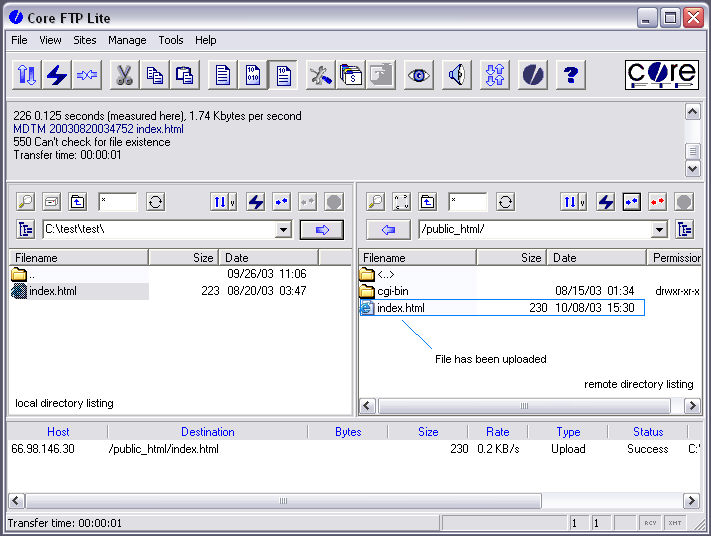Select index.html in the remote listing

[x=400, y=308]
